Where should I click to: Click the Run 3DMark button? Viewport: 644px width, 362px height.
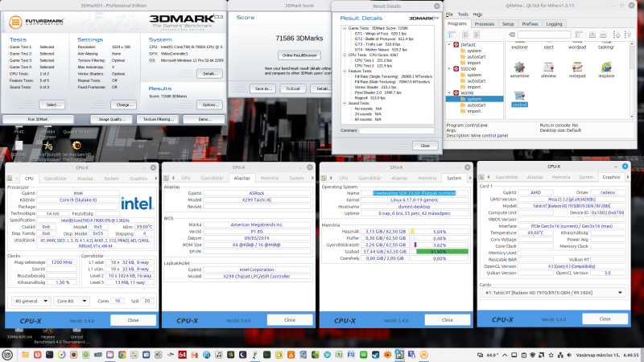(x=38, y=119)
